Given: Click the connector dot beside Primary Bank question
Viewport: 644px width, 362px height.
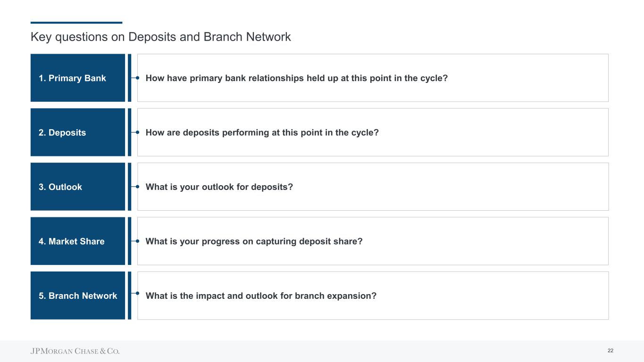Looking at the screenshot, I should coord(137,78).
